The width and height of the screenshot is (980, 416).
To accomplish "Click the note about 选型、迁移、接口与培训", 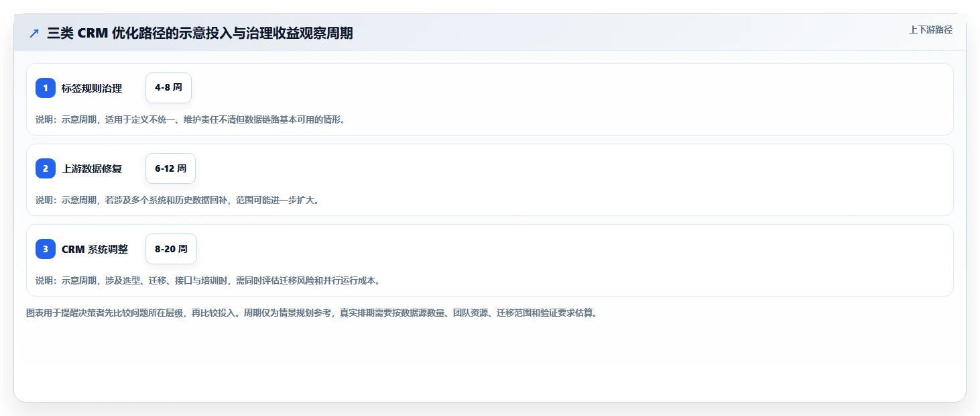I will coord(208,280).
